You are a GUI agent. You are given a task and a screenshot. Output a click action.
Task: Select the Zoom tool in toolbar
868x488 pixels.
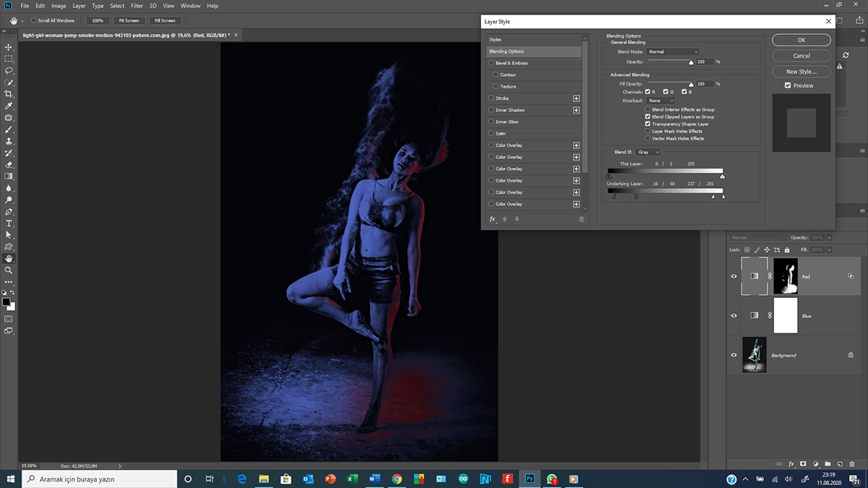pyautogui.click(x=9, y=270)
